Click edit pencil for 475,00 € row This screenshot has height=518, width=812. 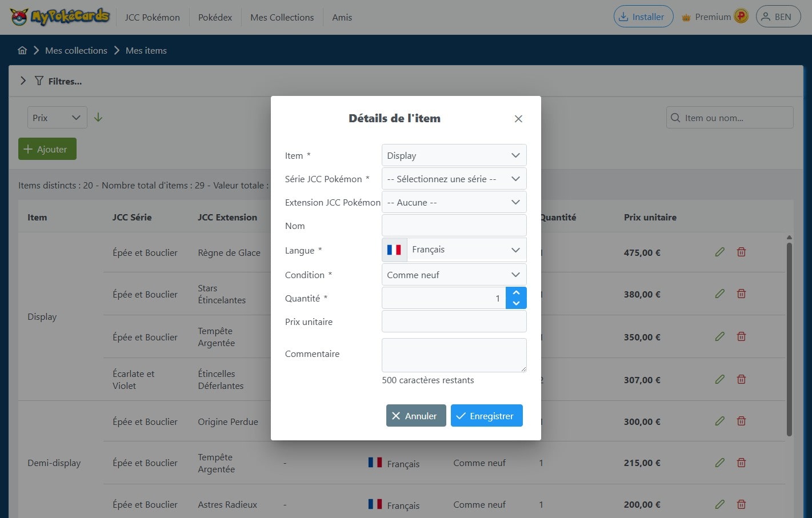[719, 252]
